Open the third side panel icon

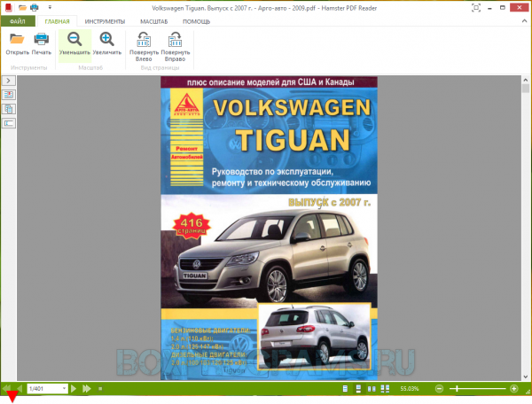pos(9,123)
